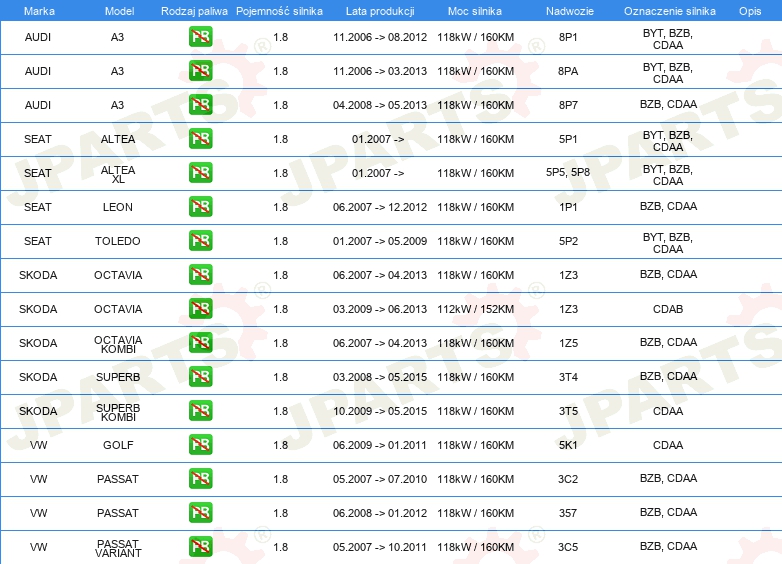Screen dimensions: 782x564
Task: Select the 5K1 body code cell
Action: pyautogui.click(x=568, y=445)
